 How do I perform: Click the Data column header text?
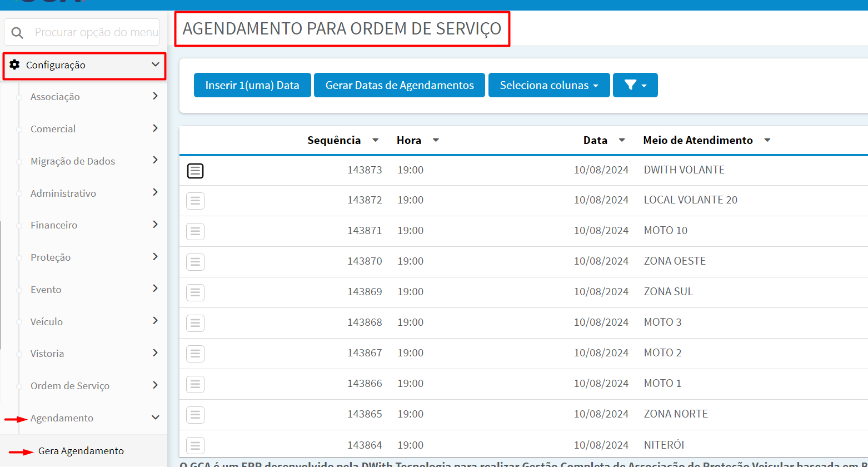(x=595, y=140)
